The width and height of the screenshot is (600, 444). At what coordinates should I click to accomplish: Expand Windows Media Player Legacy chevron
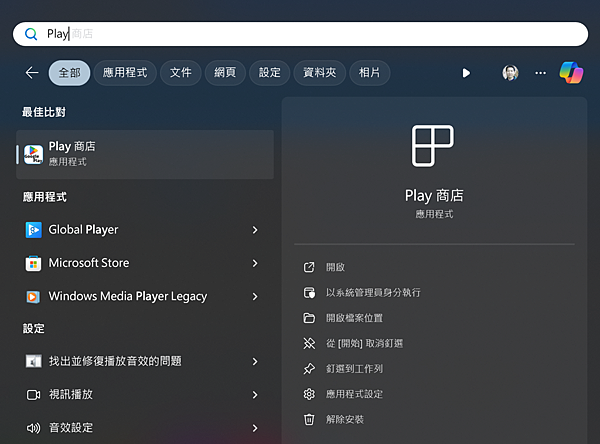255,296
